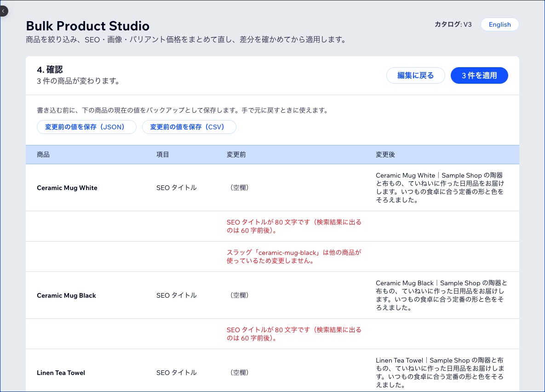Click (空欄) value in Ceramic Mug Black row
545x392 pixels.
239,295
